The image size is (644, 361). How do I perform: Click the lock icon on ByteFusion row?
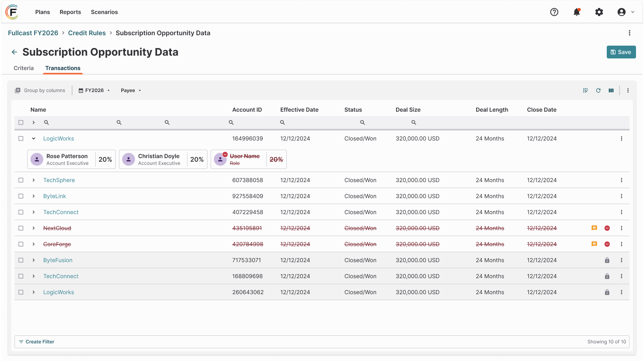607,260
